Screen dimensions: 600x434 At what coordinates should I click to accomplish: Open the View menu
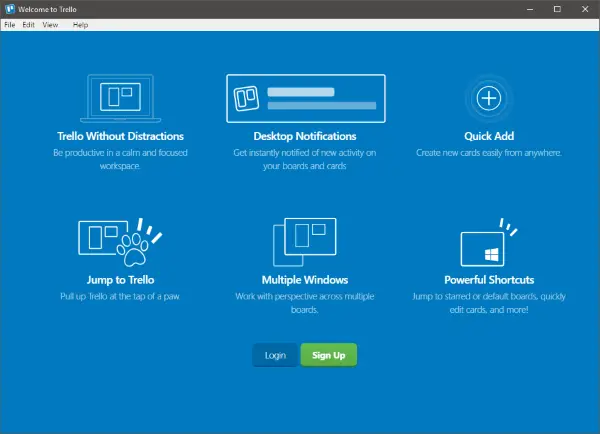[50, 25]
